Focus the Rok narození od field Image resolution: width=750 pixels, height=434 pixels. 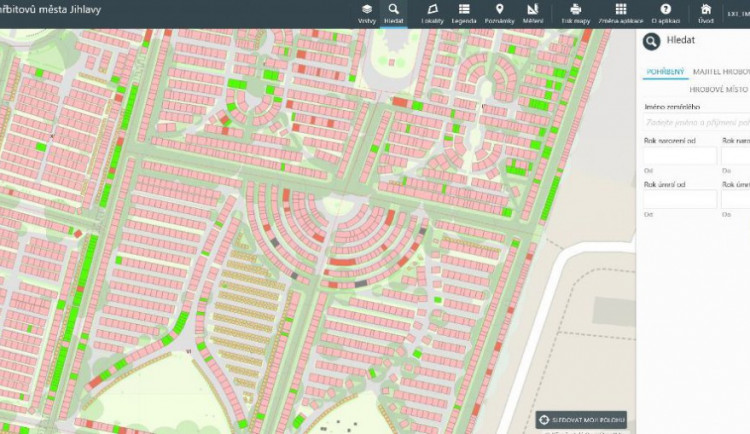(x=680, y=156)
